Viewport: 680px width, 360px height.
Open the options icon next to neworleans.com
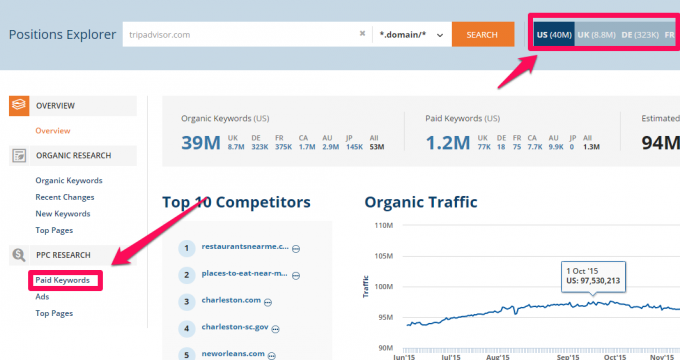271,356
